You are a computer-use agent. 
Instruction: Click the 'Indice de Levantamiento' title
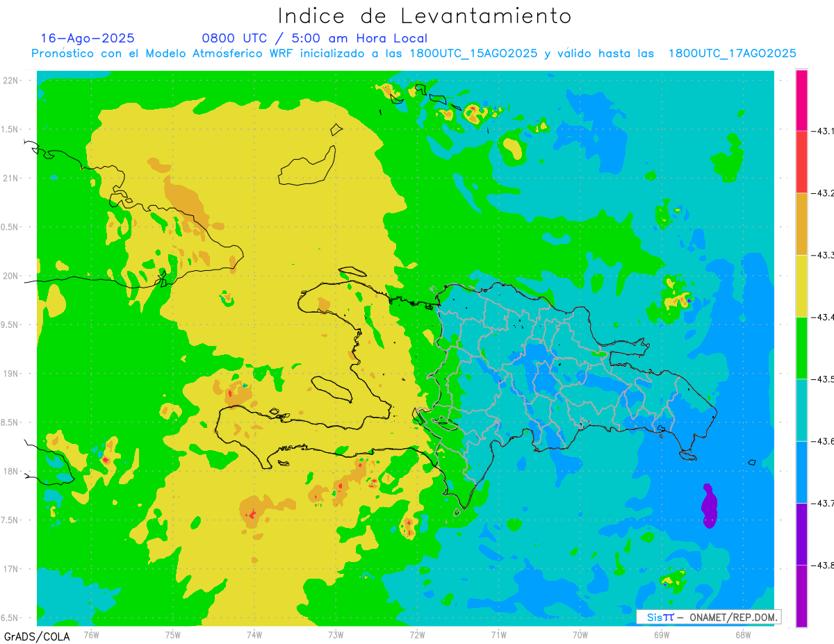click(x=425, y=15)
